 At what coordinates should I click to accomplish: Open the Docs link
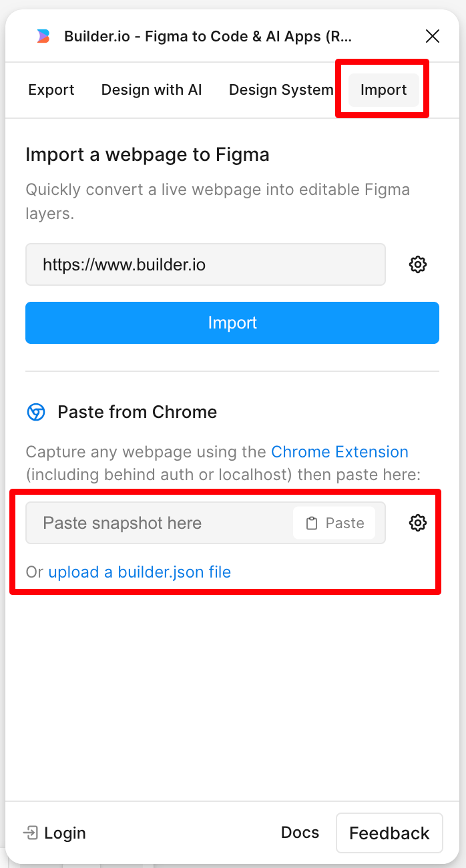pyautogui.click(x=300, y=833)
